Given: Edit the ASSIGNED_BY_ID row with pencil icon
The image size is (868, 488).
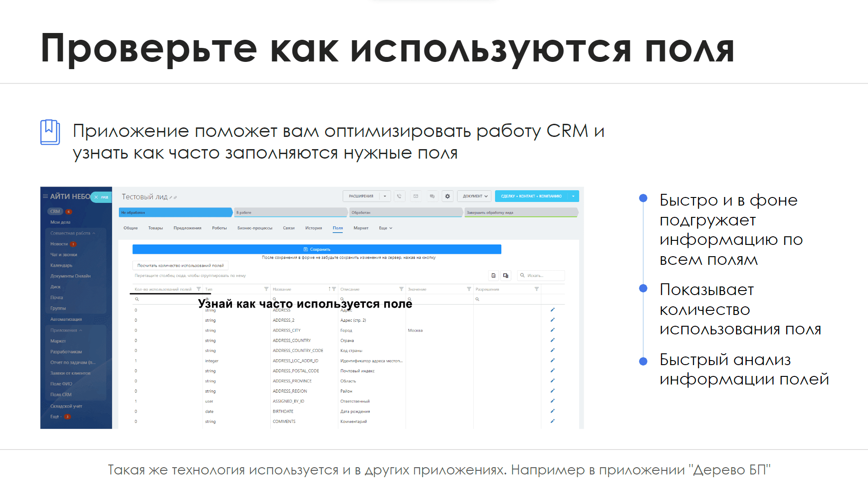Looking at the screenshot, I should click(552, 401).
